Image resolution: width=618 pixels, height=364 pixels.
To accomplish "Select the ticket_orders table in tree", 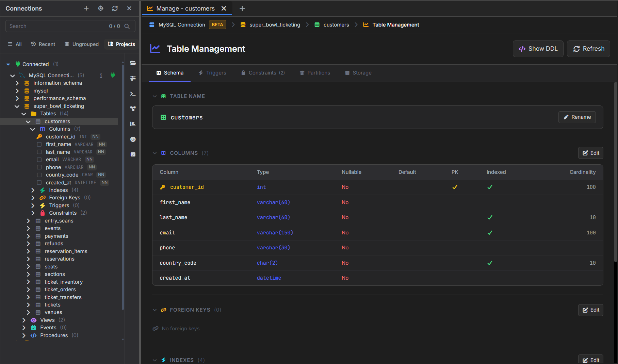I will tap(60, 289).
